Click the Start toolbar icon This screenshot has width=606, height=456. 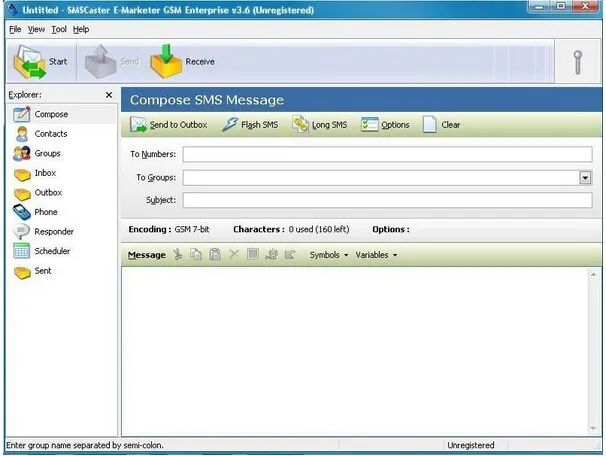coord(31,62)
